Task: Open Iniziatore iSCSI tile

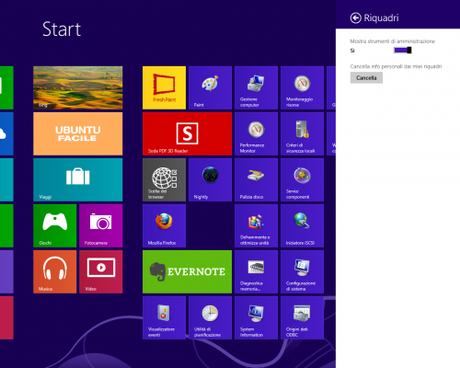Action: [302, 226]
